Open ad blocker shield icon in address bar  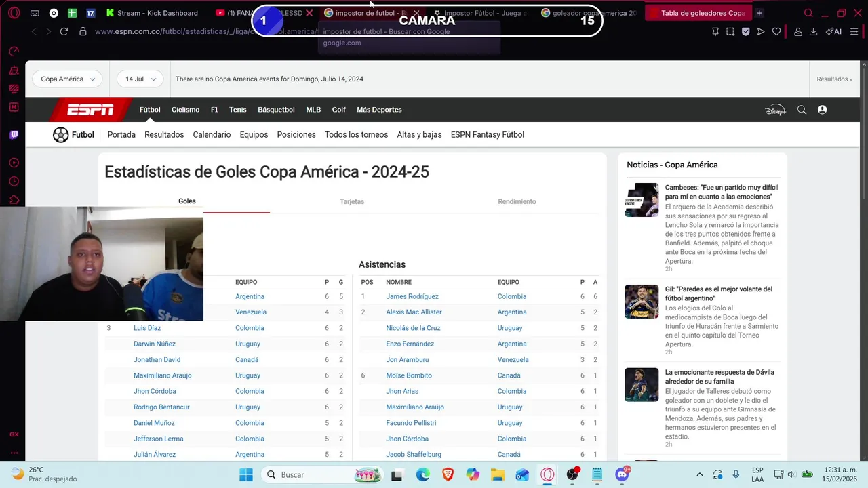pos(746,31)
